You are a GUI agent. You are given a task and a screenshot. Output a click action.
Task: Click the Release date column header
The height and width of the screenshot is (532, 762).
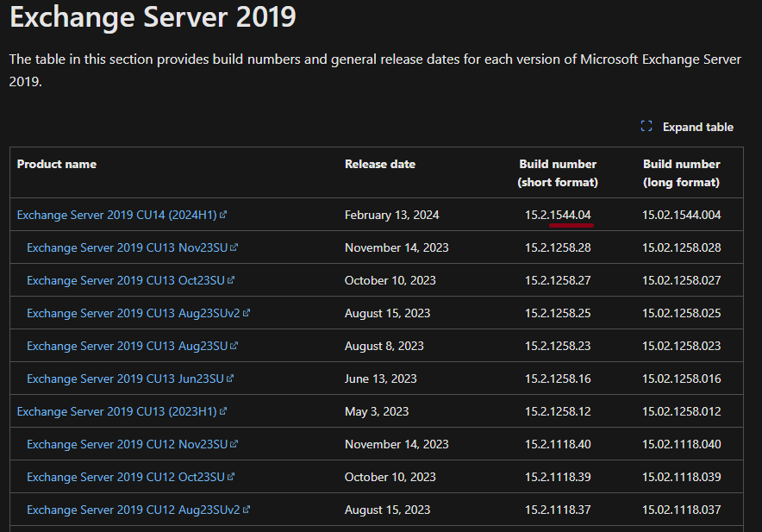pyautogui.click(x=380, y=165)
